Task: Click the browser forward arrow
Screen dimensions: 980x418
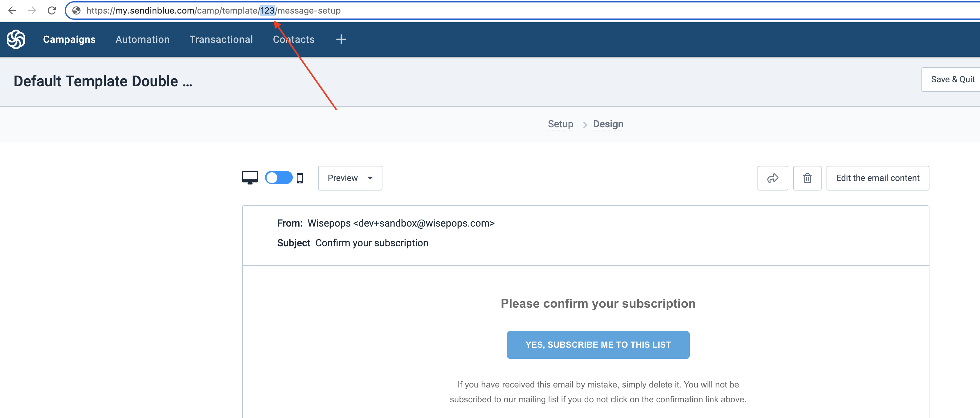Action: pos(32,11)
